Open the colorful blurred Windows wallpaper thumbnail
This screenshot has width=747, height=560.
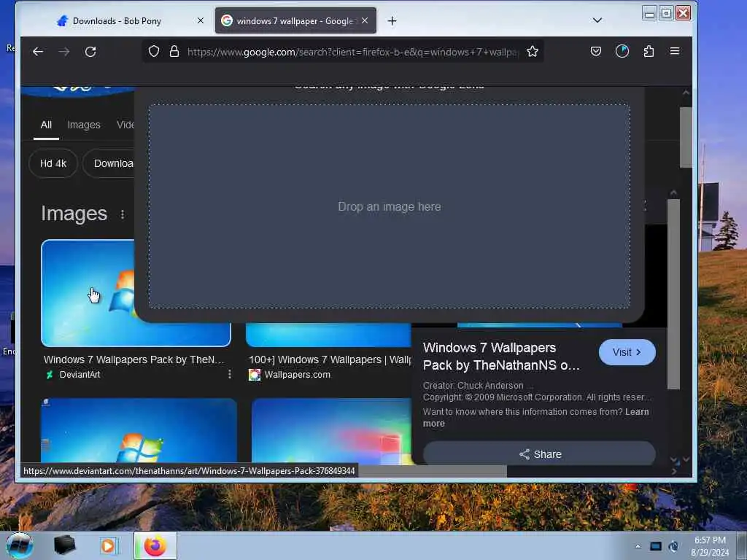pos(332,431)
